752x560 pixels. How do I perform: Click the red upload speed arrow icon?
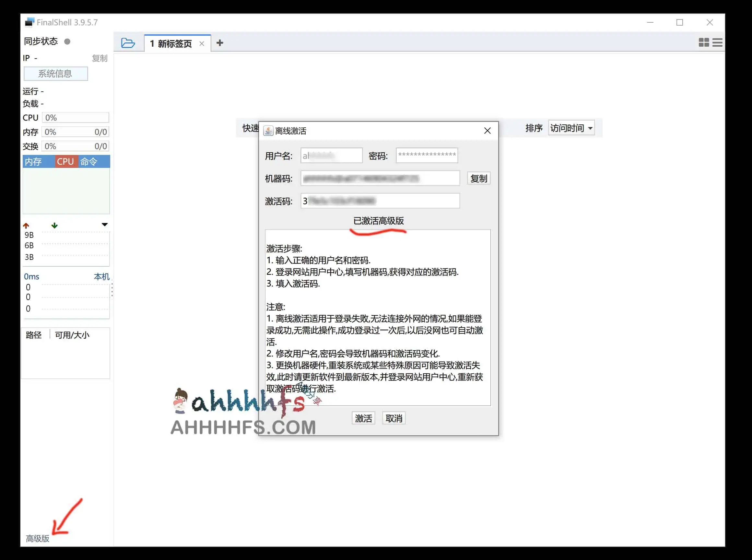coord(27,225)
